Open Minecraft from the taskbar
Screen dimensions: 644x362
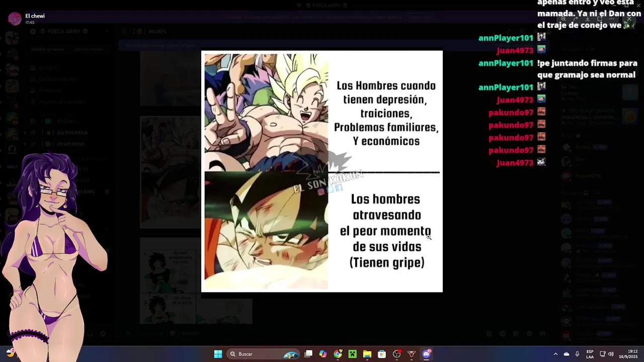tap(352, 354)
